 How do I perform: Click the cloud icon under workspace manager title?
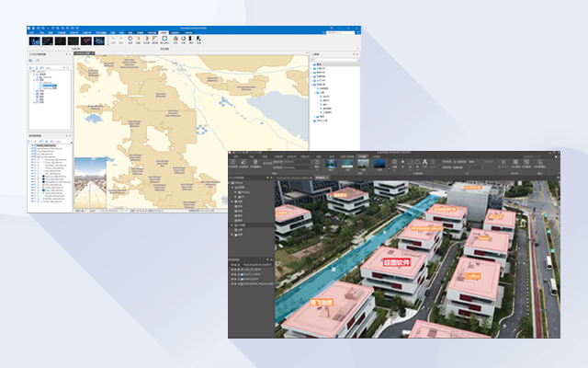[37, 61]
